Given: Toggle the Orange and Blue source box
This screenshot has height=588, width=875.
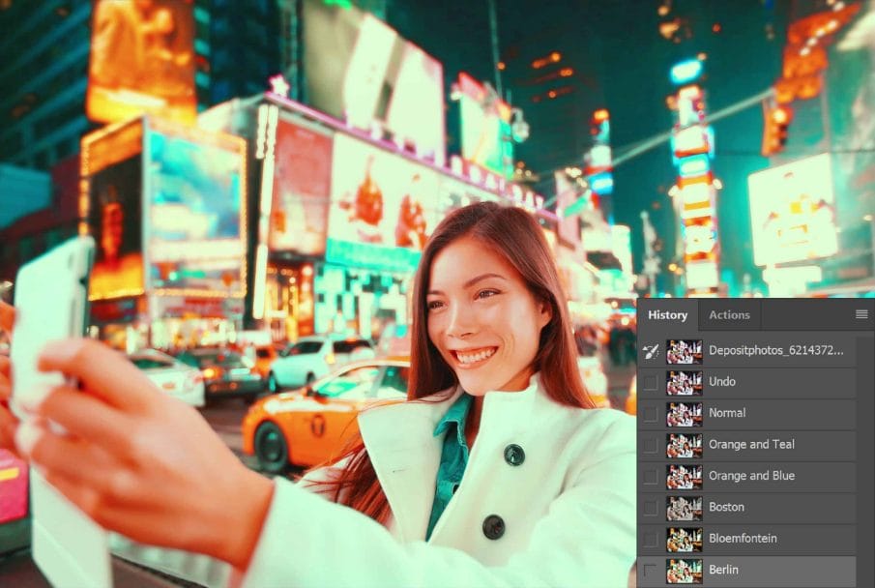Looking at the screenshot, I should pyautogui.click(x=651, y=476).
